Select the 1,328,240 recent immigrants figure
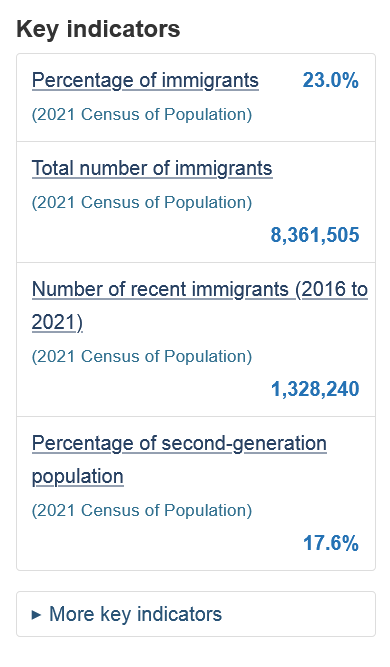This screenshot has width=390, height=667. 315,389
